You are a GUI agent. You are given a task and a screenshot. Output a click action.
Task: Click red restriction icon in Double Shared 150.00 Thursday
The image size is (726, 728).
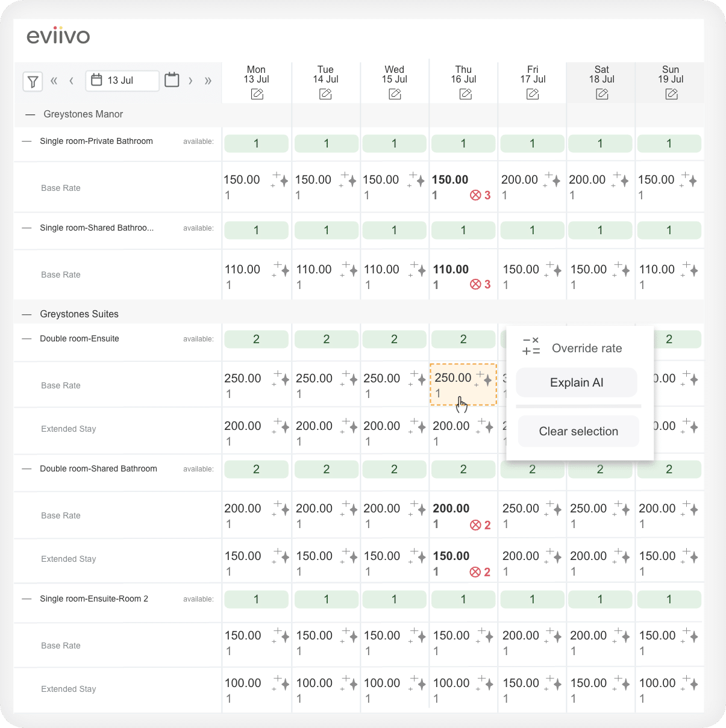coord(475,572)
